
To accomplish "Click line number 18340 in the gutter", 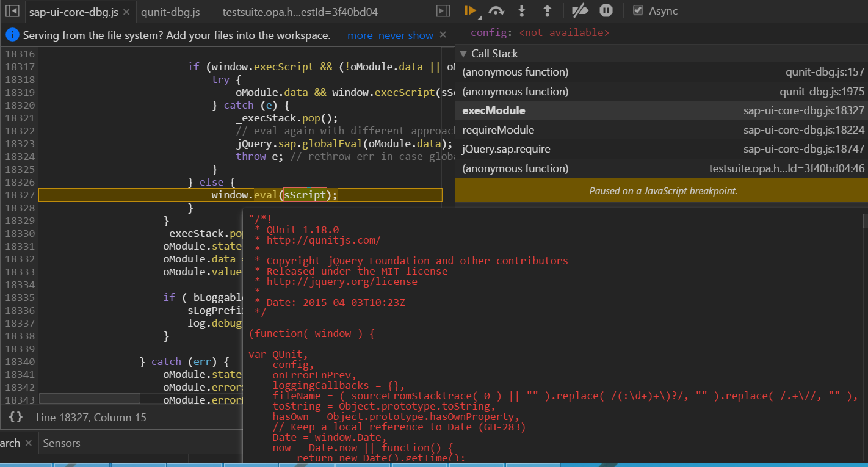I will click(19, 361).
